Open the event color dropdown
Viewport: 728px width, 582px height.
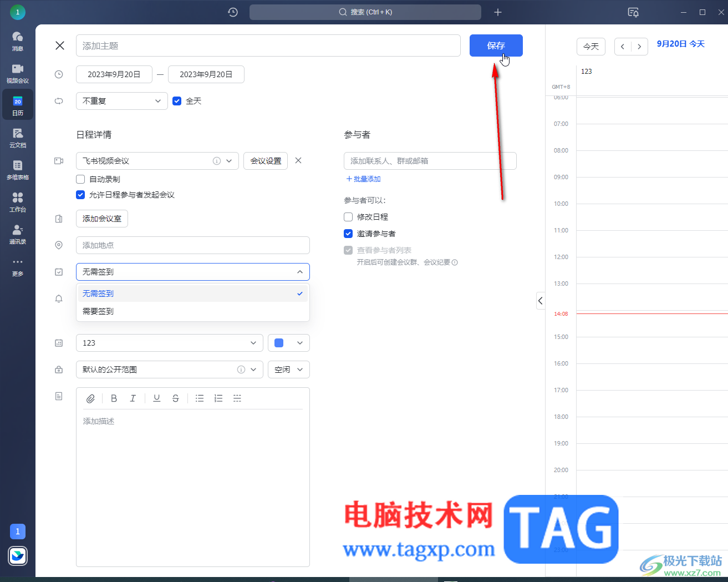coord(289,343)
